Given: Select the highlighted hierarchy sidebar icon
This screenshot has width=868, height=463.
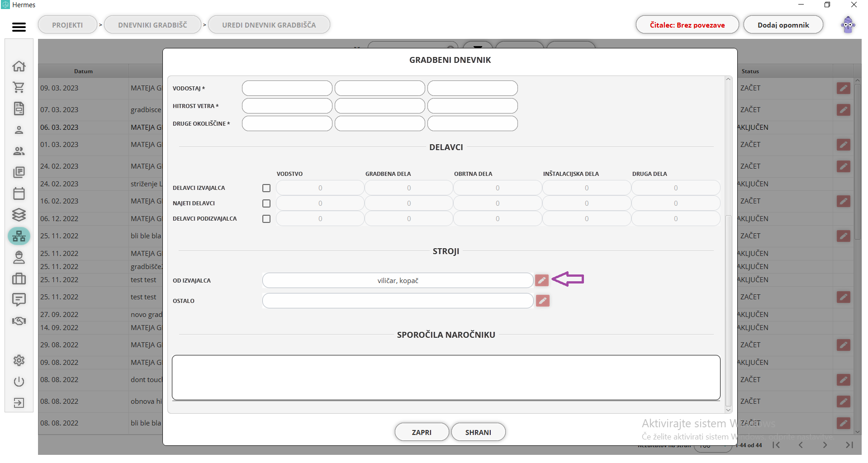Looking at the screenshot, I should [19, 236].
